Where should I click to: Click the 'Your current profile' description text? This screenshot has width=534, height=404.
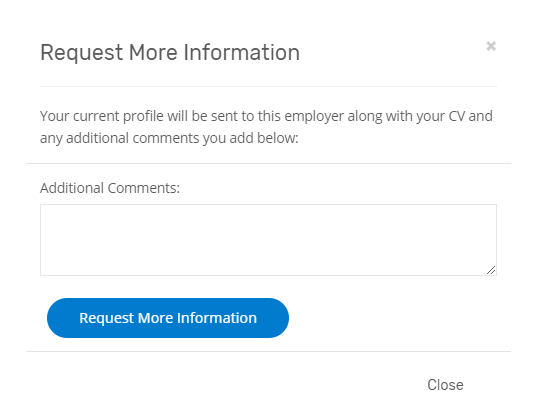point(266,127)
